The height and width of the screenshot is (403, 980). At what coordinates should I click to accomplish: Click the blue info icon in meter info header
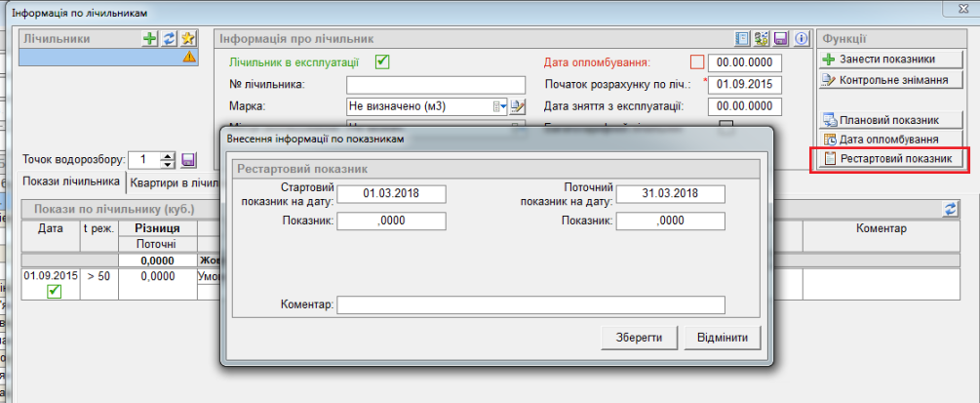[x=802, y=39]
